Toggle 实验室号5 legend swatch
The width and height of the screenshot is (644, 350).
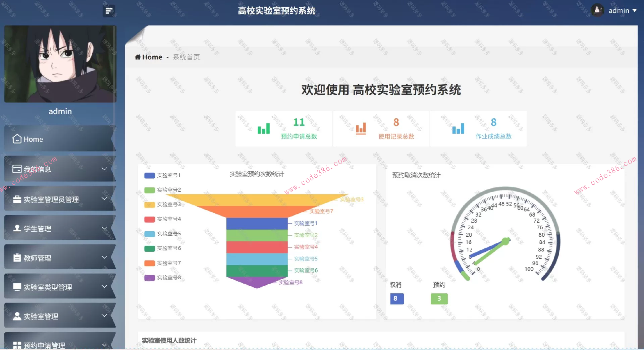[x=150, y=234]
